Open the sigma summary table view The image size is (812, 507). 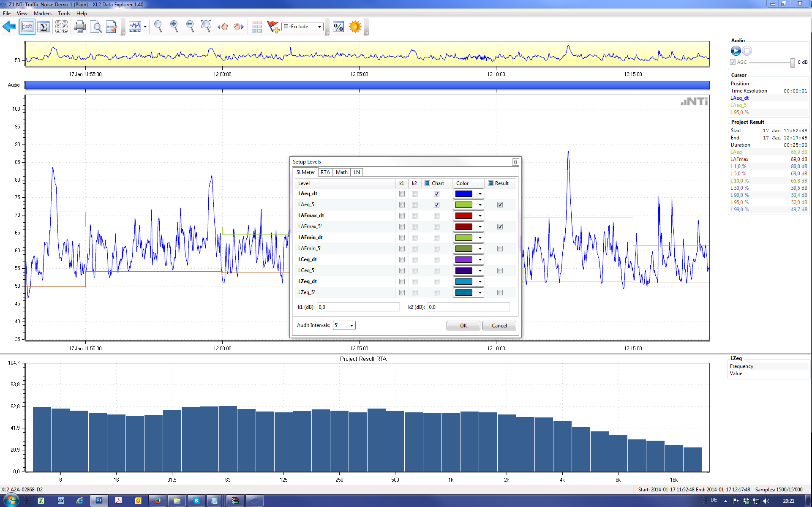tap(44, 27)
